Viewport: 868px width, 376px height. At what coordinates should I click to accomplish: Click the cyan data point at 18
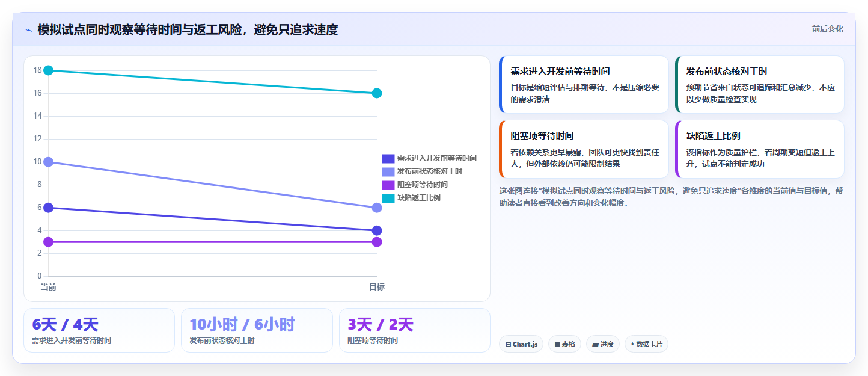(49, 70)
